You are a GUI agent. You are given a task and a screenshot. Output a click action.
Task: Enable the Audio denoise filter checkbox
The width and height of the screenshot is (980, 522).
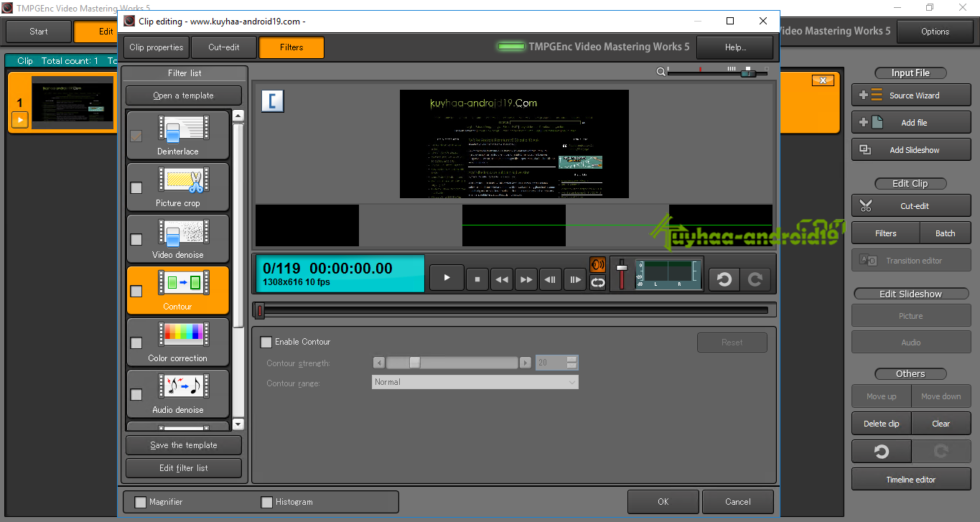tap(136, 394)
